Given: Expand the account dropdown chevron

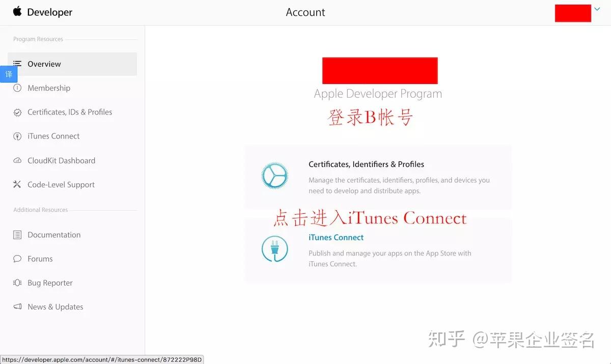Looking at the screenshot, I should coord(597,9).
